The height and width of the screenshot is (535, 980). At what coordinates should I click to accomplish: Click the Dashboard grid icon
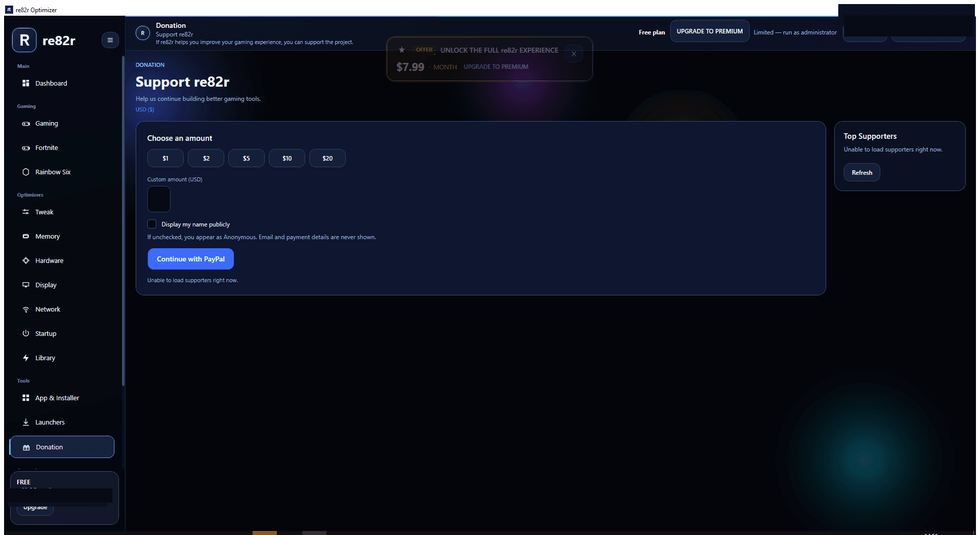[26, 83]
